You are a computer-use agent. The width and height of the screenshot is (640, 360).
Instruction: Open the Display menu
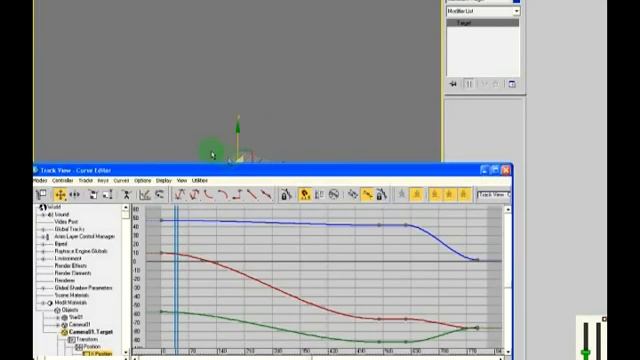click(164, 180)
